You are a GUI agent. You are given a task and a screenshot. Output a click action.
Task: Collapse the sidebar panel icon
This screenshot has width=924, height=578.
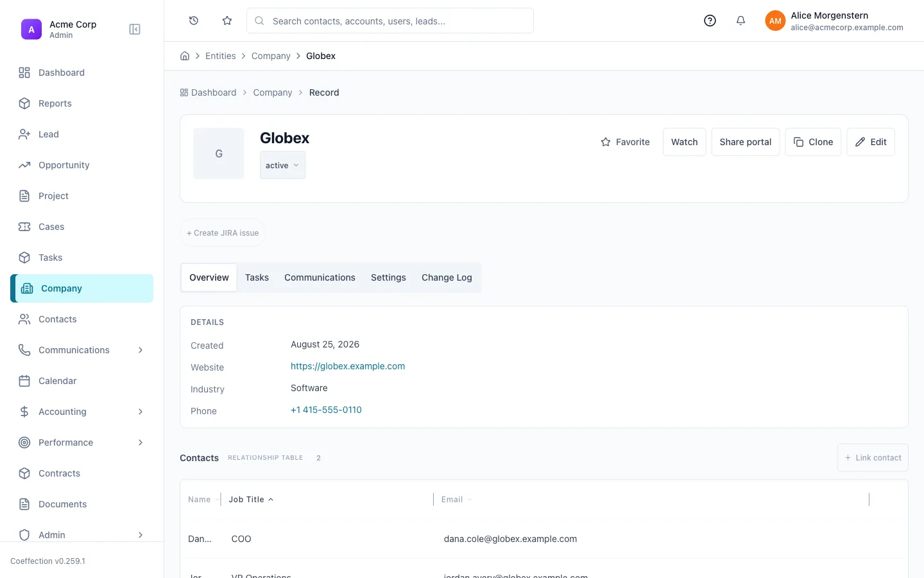(x=135, y=30)
